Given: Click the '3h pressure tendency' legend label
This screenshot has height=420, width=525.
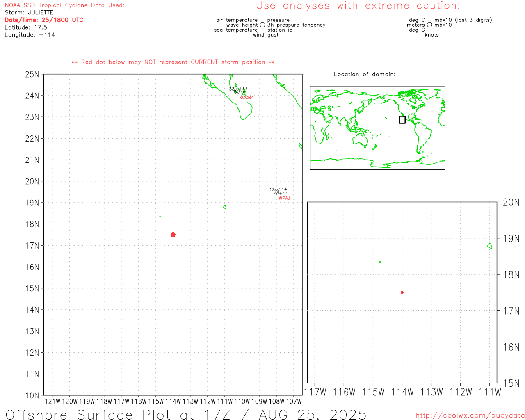Looking at the screenshot, I should click(297, 25).
